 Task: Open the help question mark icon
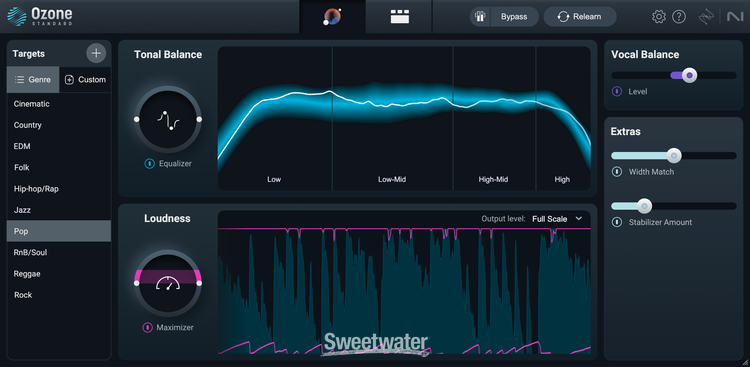click(679, 17)
